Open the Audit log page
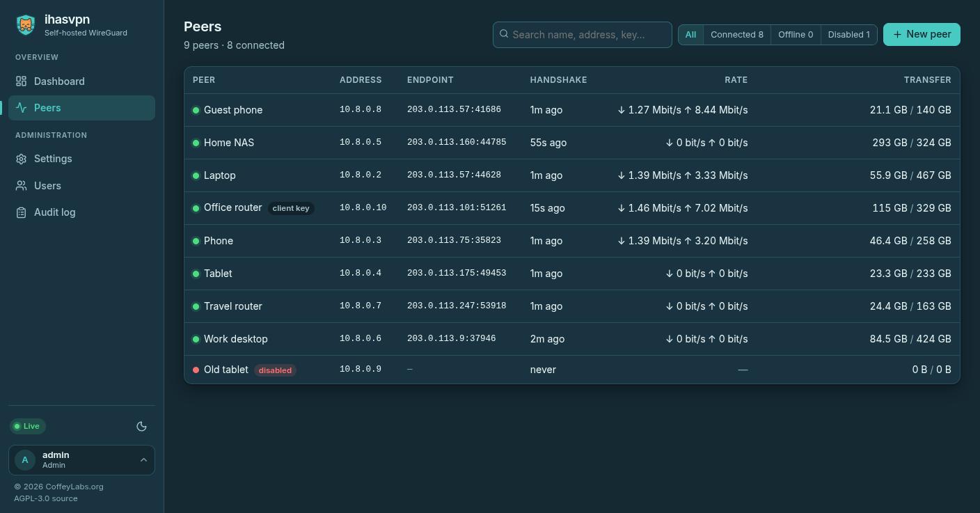The width and height of the screenshot is (980, 513). (x=81, y=212)
